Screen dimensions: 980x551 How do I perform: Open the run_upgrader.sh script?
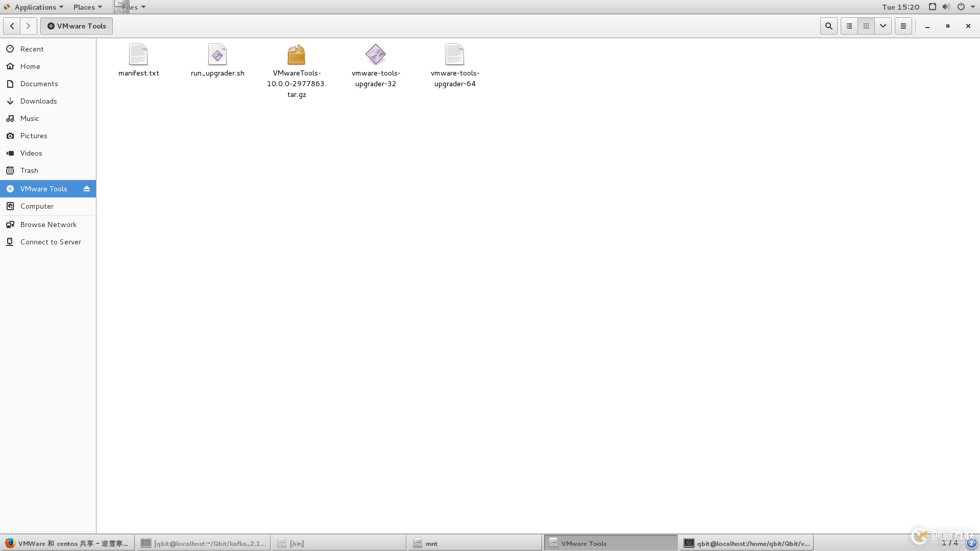pyautogui.click(x=217, y=59)
